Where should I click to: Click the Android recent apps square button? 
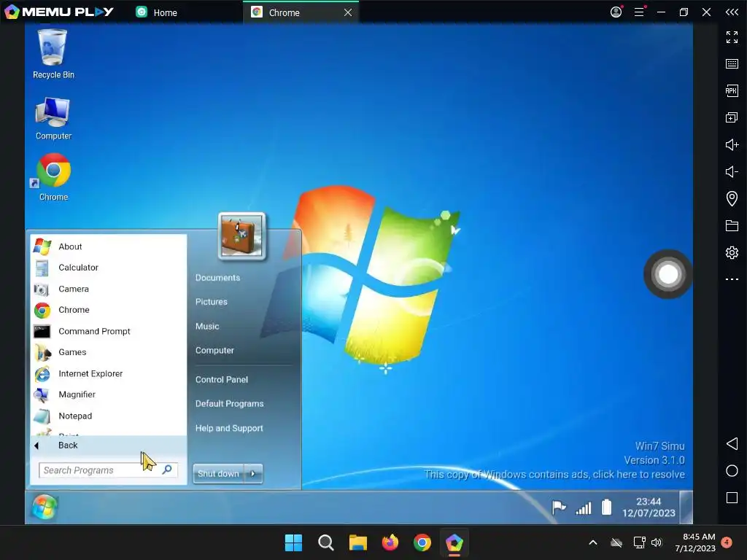click(732, 497)
